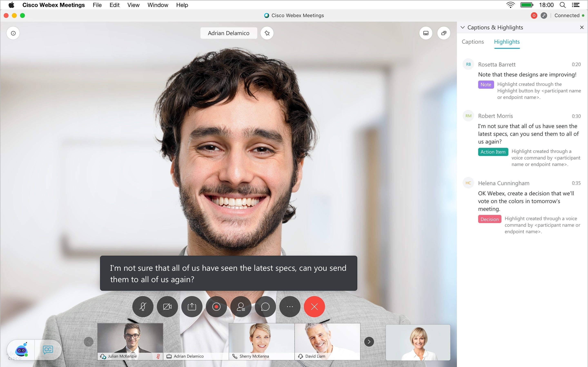Select the Highlights tab
This screenshot has height=367, width=588.
[x=507, y=41]
